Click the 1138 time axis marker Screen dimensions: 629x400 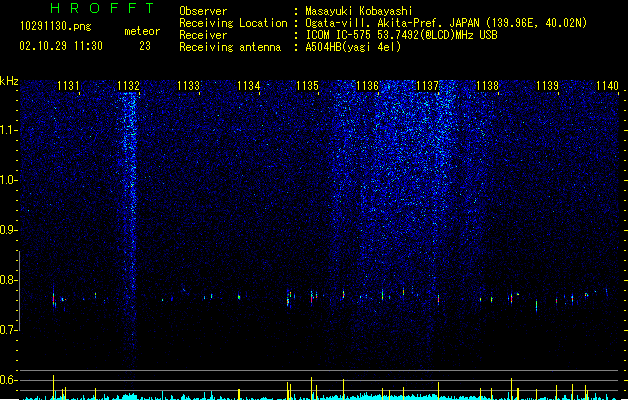[487, 86]
